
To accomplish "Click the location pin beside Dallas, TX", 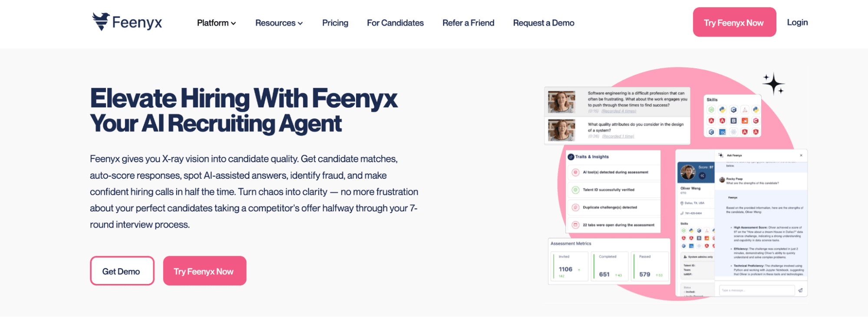I will (682, 203).
